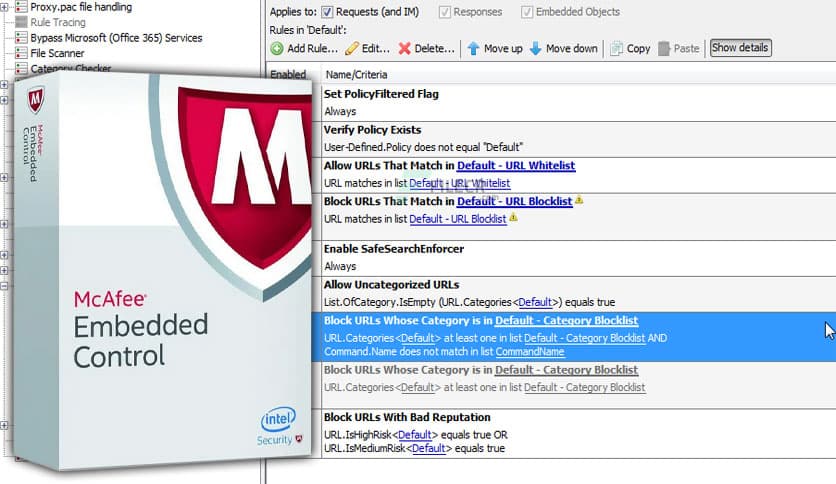Open the Default link after URL.IsMediumRisk

click(x=429, y=449)
